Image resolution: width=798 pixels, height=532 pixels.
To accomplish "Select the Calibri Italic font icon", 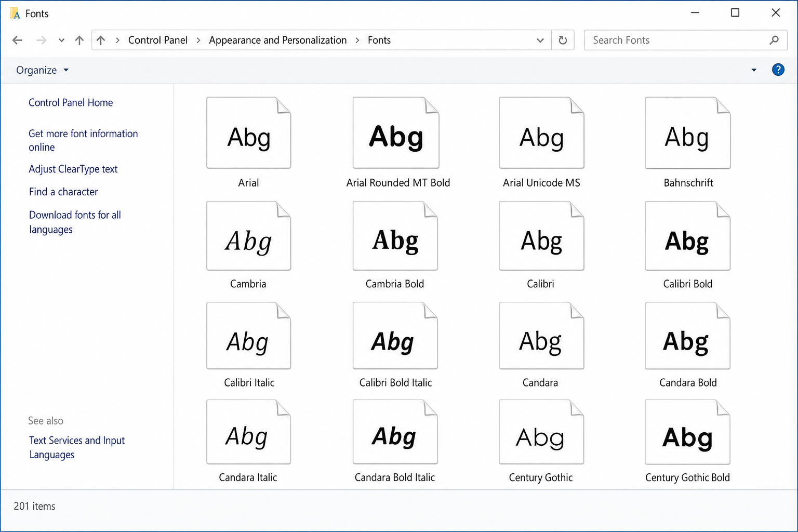I will pos(248,336).
